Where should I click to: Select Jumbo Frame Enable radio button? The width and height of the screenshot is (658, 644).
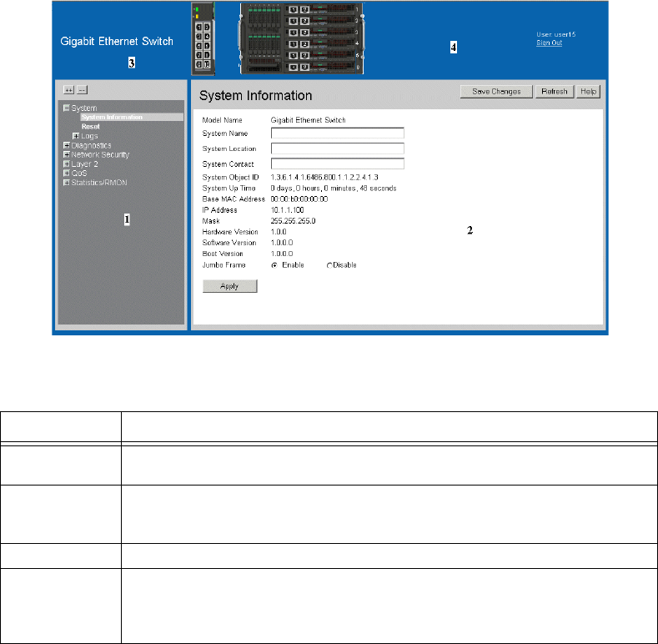click(x=274, y=264)
